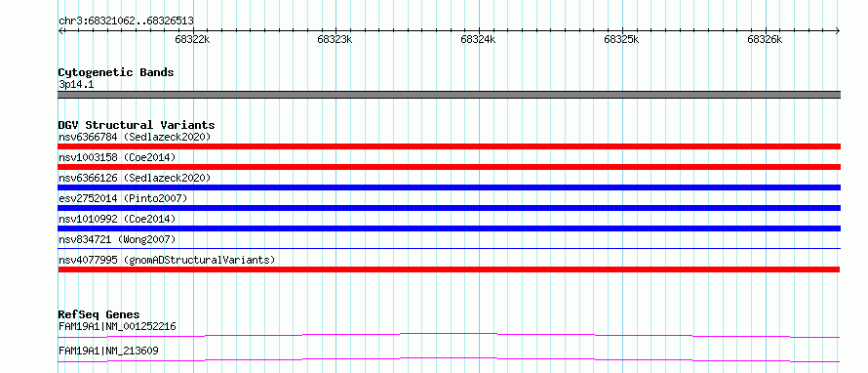Select the Cytogenetic Bands track title
This screenshot has width=868, height=373.
pos(116,72)
